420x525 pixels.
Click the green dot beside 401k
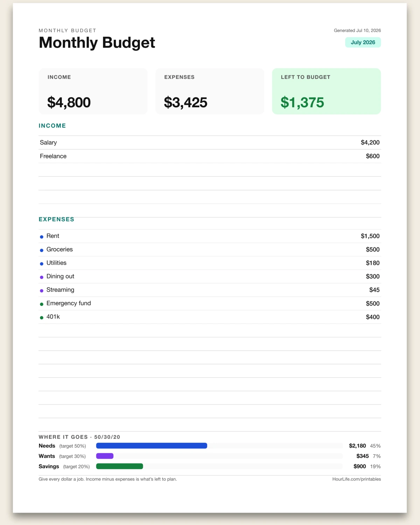pyautogui.click(x=42, y=318)
